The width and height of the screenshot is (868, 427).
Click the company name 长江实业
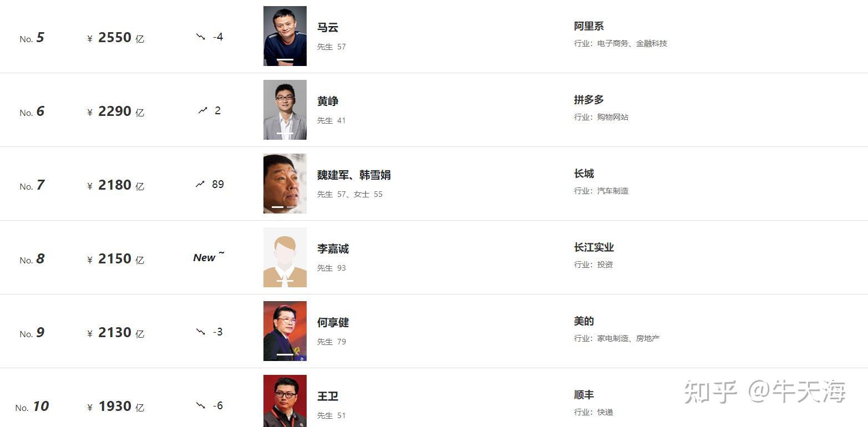tap(593, 247)
